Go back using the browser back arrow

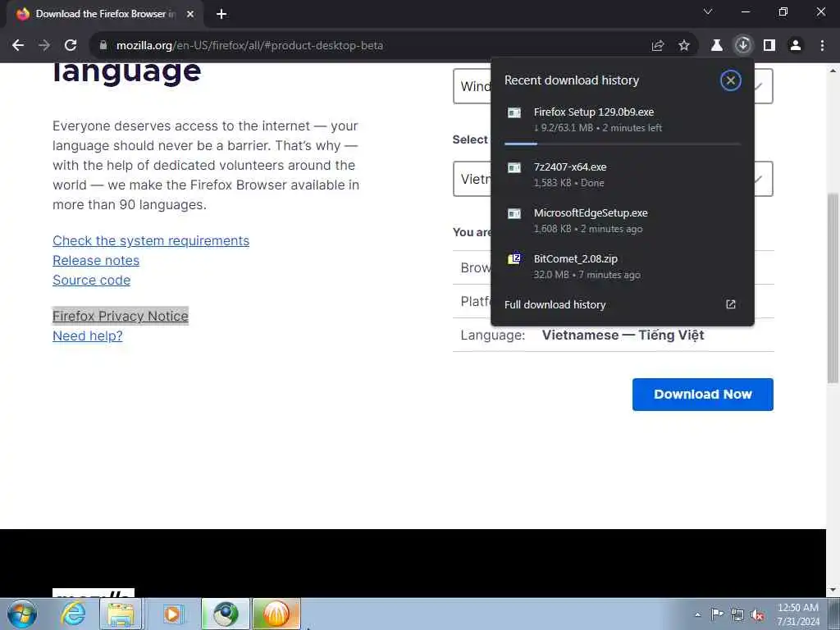[x=18, y=46]
